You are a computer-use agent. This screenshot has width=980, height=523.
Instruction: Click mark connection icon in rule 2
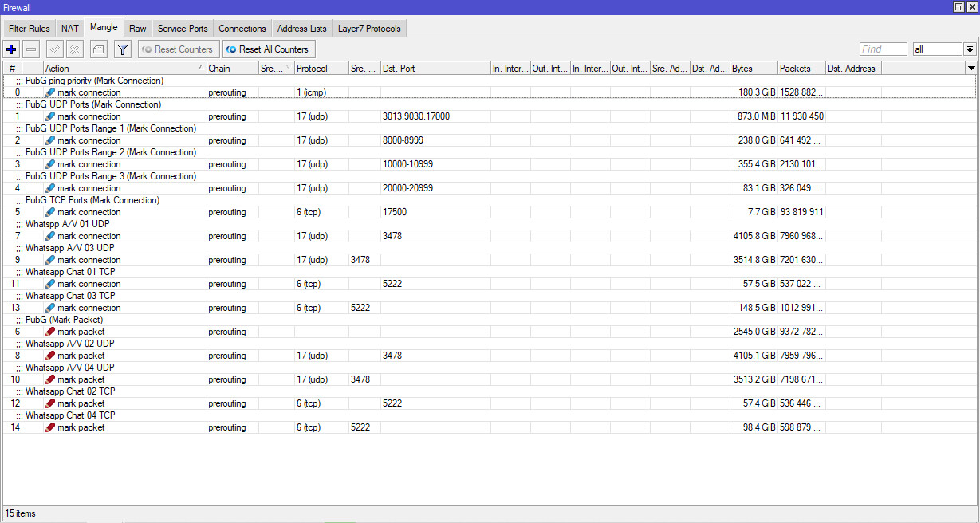(50, 140)
